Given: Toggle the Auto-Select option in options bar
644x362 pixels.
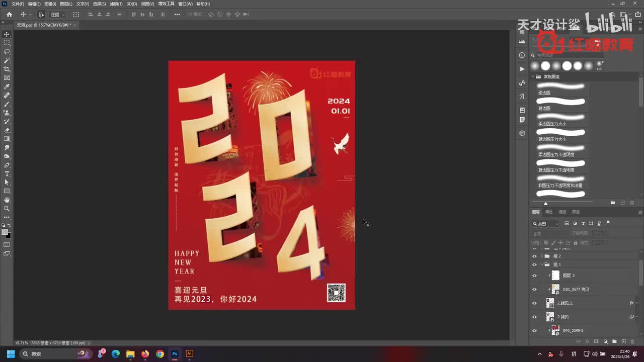Looking at the screenshot, I should coord(41,15).
